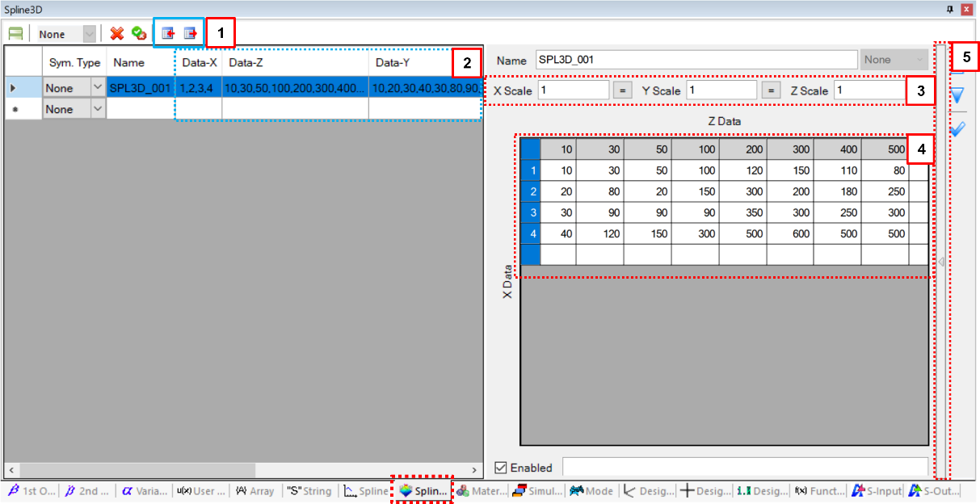Click the Name field showing SPL3D_001
980x504 pixels.
pos(695,59)
